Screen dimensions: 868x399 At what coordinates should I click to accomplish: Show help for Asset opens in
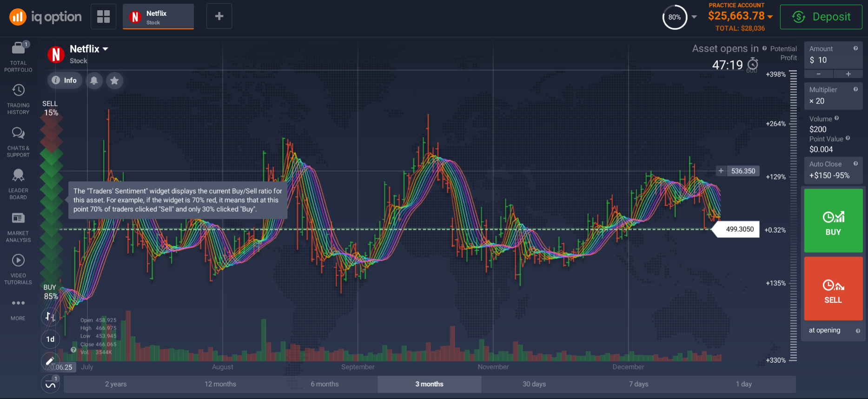click(764, 48)
